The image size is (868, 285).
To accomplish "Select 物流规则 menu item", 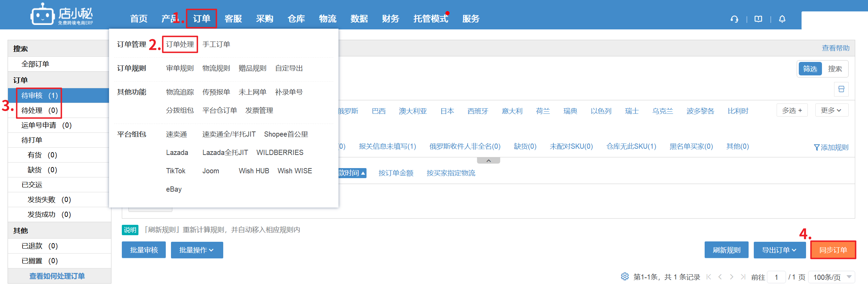I will (x=216, y=68).
